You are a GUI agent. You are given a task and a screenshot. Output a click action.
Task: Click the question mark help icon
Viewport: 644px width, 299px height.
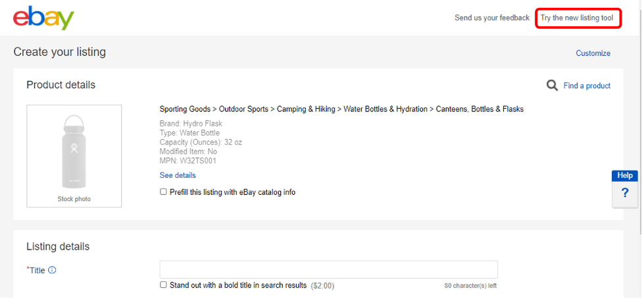(x=625, y=194)
